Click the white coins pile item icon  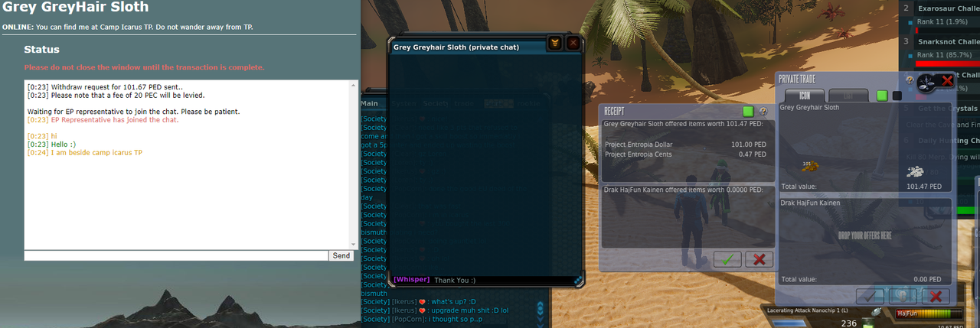914,170
